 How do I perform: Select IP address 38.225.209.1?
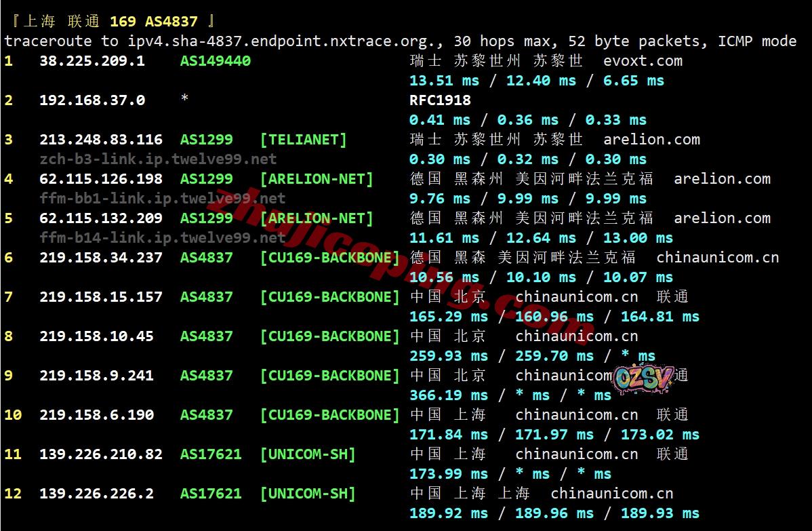(x=92, y=61)
